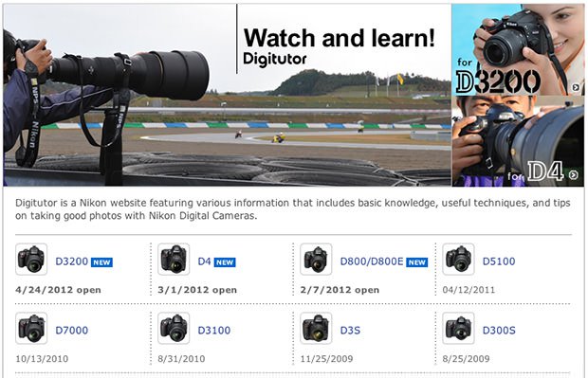Click the D3S camera thumbnail icon
The height and width of the screenshot is (378, 588).
[316, 328]
